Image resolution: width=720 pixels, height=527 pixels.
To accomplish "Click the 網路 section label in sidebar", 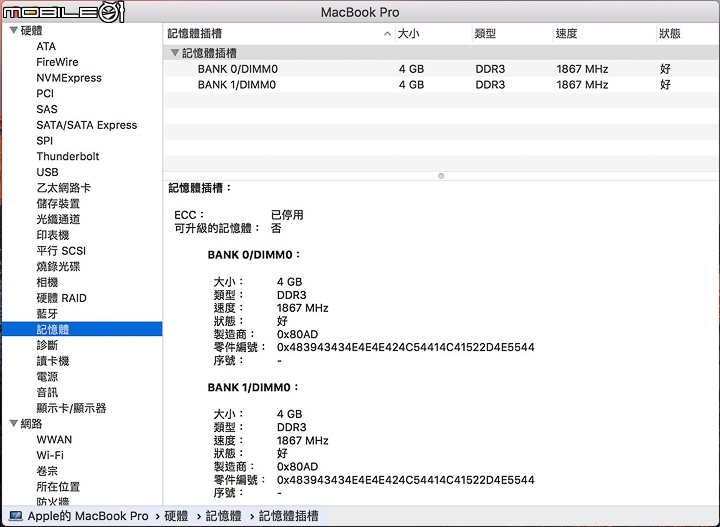I will pos(31,423).
